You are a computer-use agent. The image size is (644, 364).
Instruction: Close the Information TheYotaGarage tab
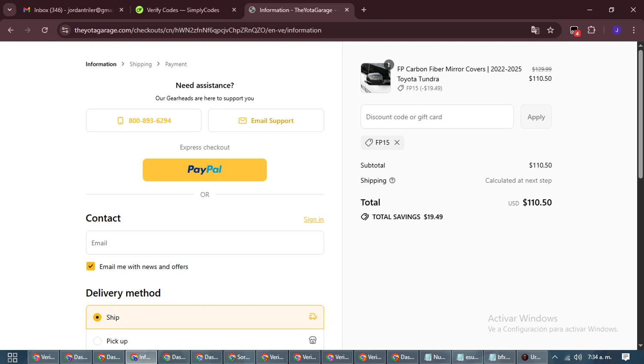[x=347, y=9]
